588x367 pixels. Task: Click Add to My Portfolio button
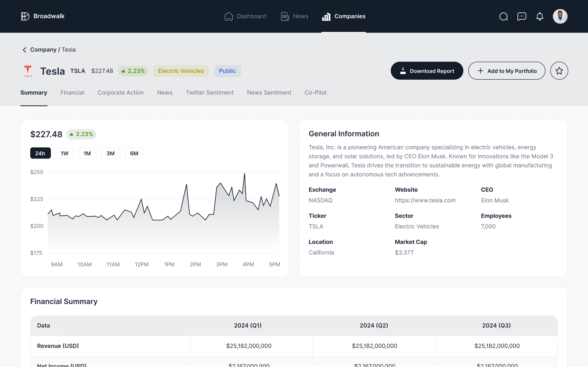tap(507, 71)
